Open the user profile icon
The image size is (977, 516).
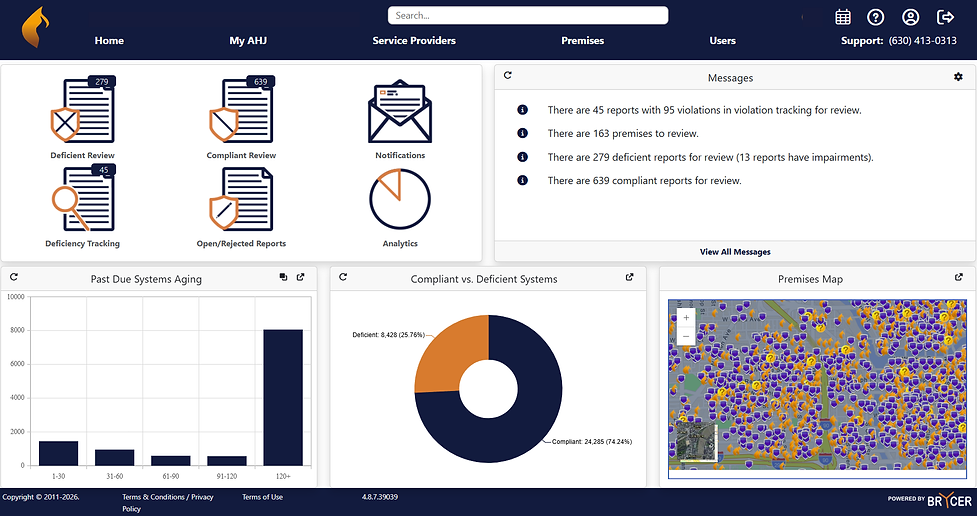pyautogui.click(x=910, y=17)
